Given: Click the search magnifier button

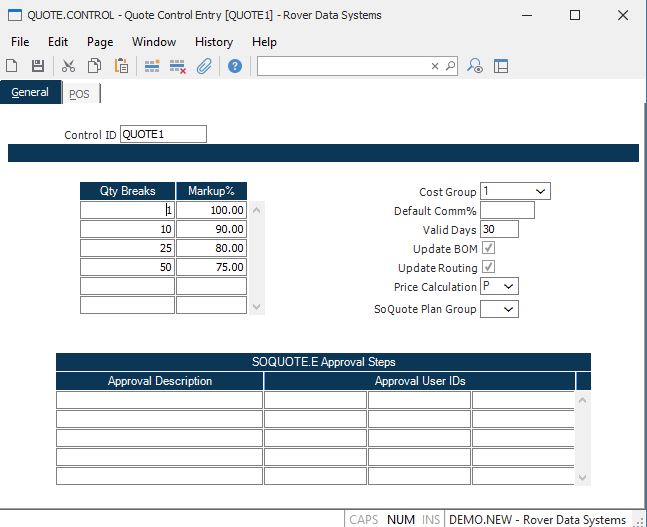Looking at the screenshot, I should [450, 66].
